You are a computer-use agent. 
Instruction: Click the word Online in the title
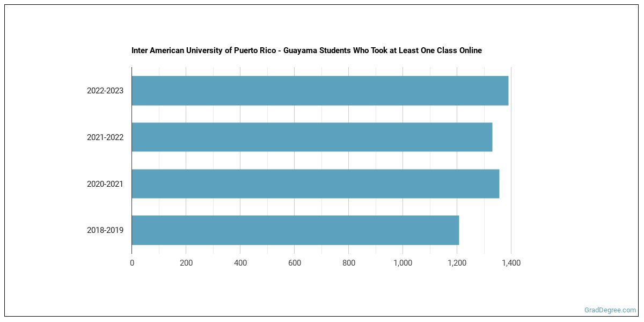pos(470,50)
